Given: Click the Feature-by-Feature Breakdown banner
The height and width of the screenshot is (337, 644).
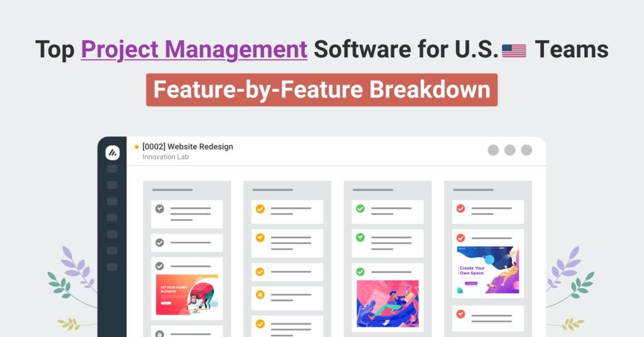Looking at the screenshot, I should pyautogui.click(x=321, y=90).
